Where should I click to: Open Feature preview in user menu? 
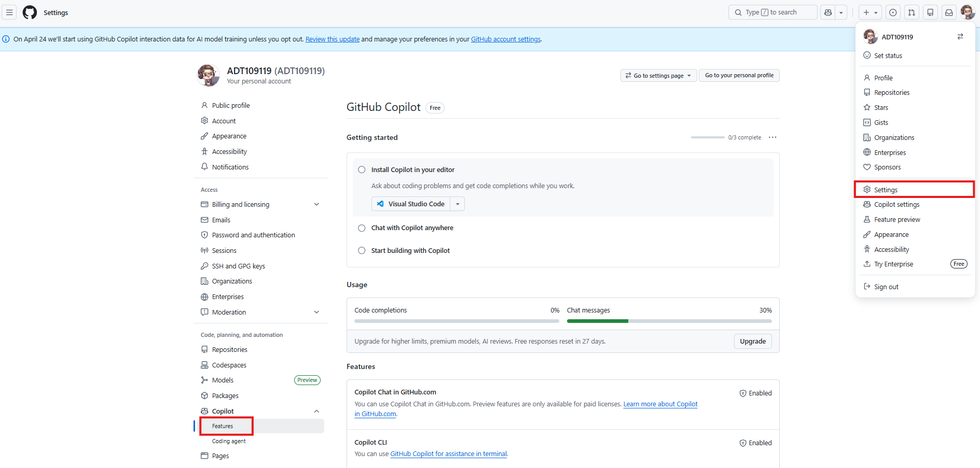click(915, 219)
